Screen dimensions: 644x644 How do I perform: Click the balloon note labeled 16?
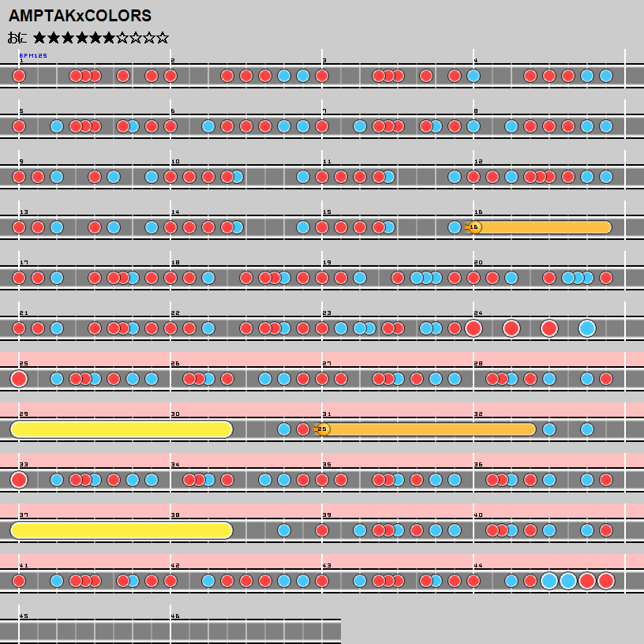click(x=474, y=227)
